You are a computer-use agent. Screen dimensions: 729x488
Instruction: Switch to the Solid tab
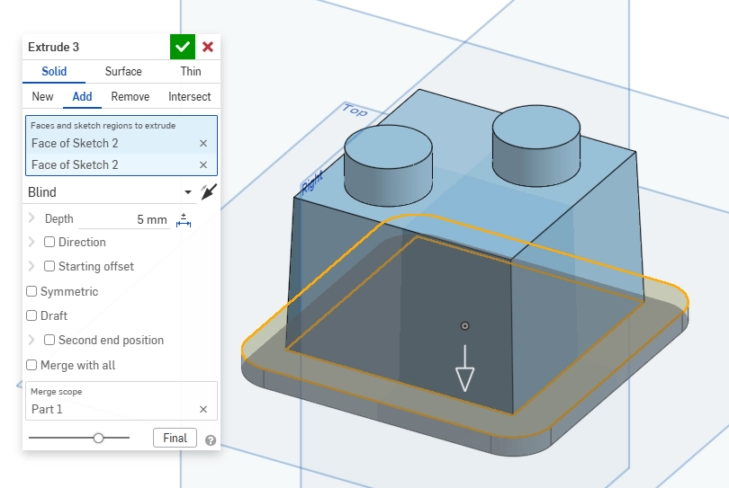coord(54,72)
